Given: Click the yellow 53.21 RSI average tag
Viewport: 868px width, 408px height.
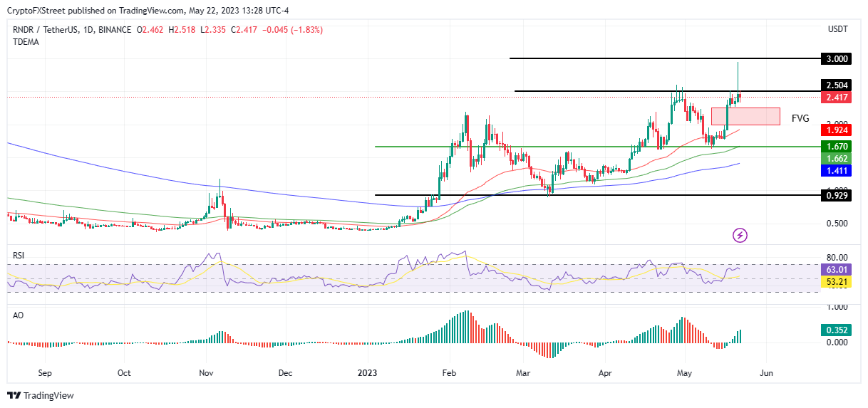Looking at the screenshot, I should point(836,283).
